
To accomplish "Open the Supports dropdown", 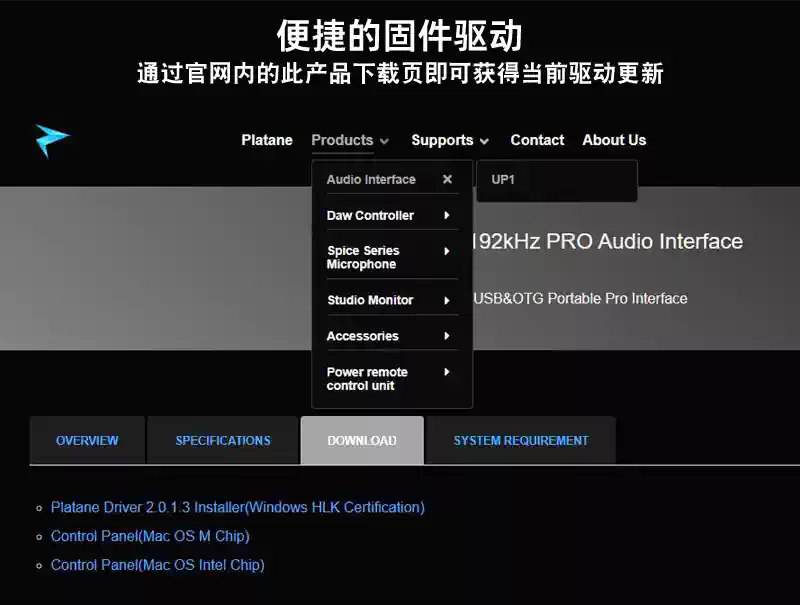I will (x=442, y=140).
